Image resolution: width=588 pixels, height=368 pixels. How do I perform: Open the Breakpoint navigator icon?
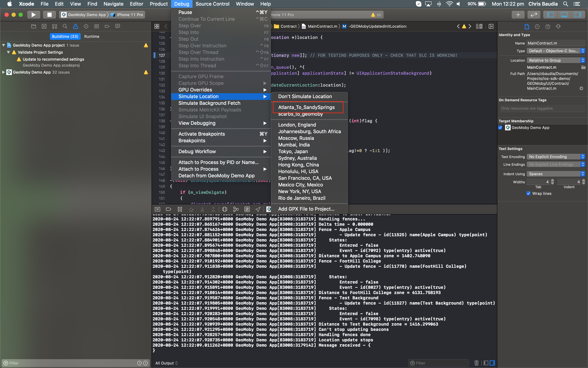(x=107, y=26)
